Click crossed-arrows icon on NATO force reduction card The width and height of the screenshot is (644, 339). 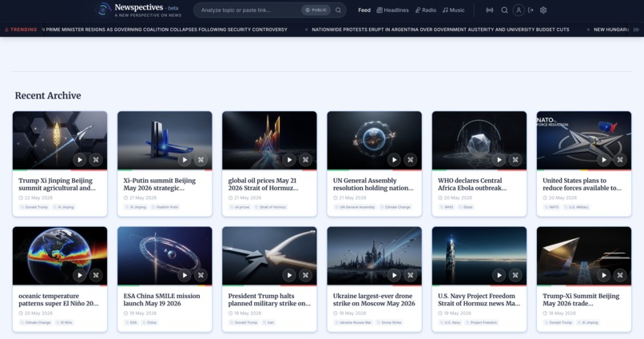click(620, 160)
